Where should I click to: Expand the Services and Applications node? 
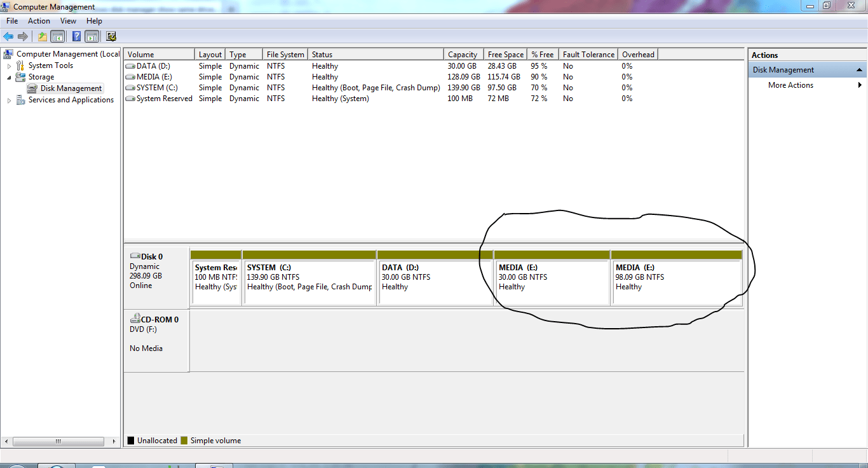9,100
